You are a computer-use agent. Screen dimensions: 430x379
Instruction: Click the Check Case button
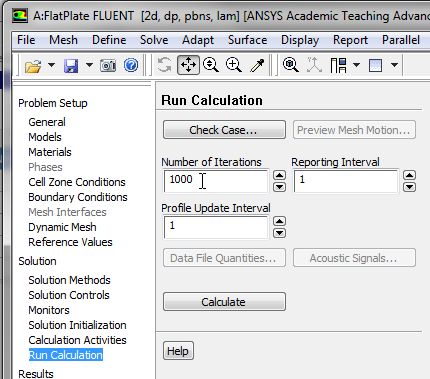click(224, 130)
